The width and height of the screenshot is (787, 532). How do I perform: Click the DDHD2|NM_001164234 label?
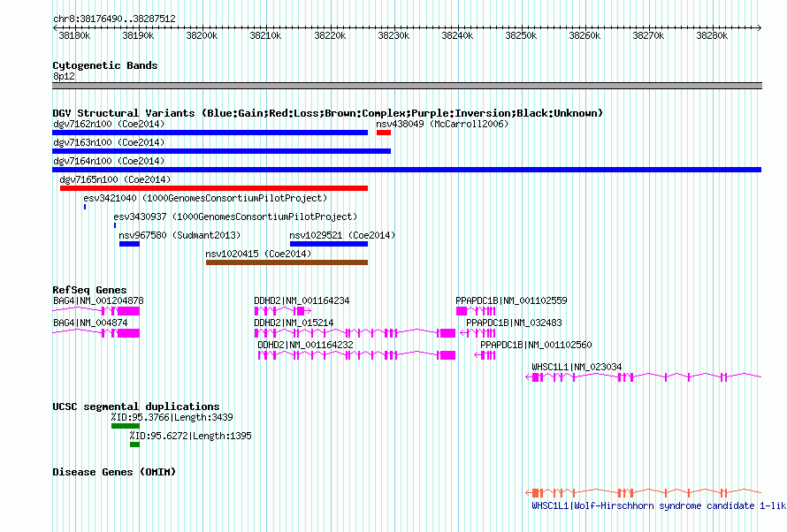(302, 300)
